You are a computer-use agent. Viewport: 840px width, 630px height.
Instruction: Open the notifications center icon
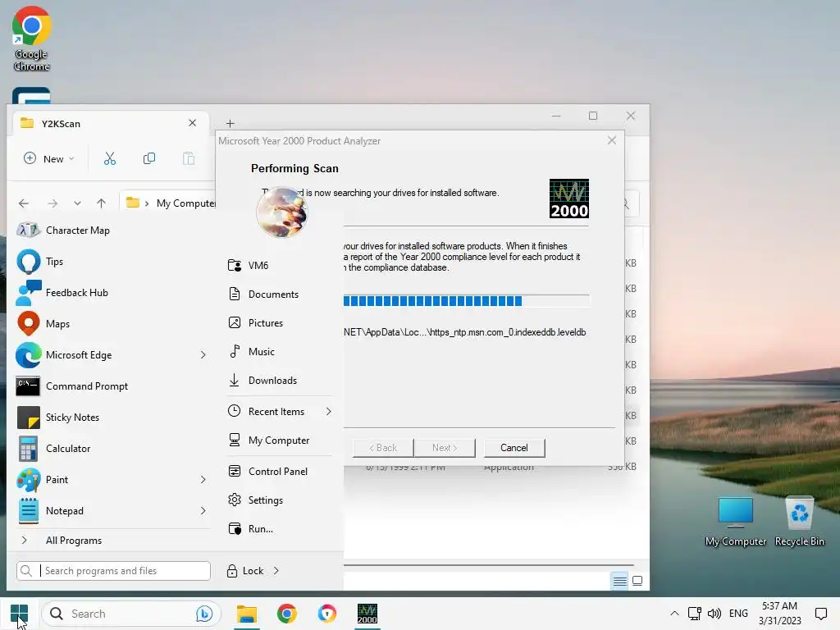(x=820, y=614)
